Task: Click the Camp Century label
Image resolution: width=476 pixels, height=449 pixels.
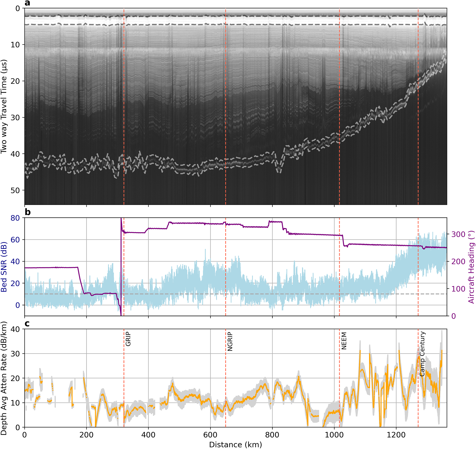Action: [x=422, y=354]
